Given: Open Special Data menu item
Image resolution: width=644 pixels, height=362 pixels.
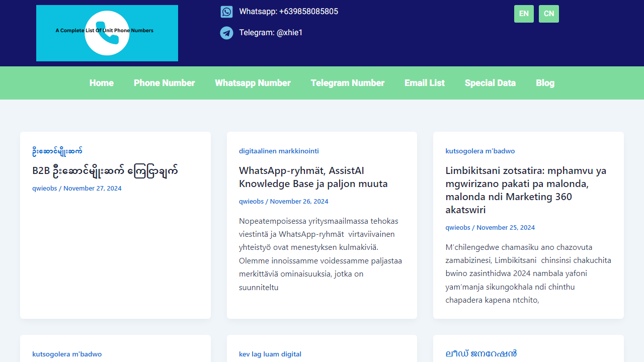Looking at the screenshot, I should pos(490,83).
